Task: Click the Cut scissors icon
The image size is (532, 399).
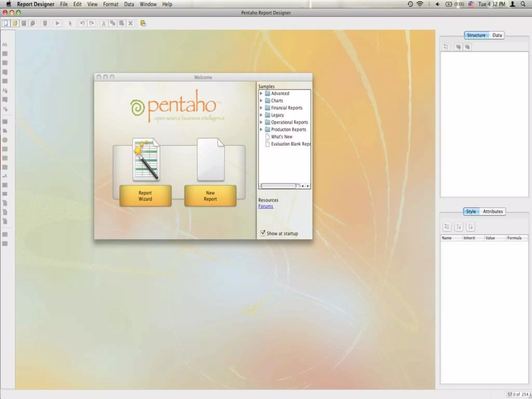Action: pos(103,23)
